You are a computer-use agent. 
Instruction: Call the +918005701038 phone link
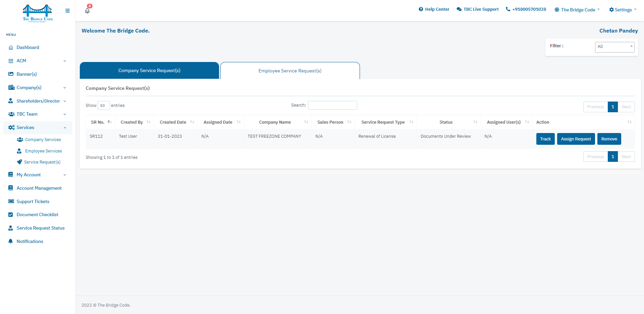tap(526, 9)
